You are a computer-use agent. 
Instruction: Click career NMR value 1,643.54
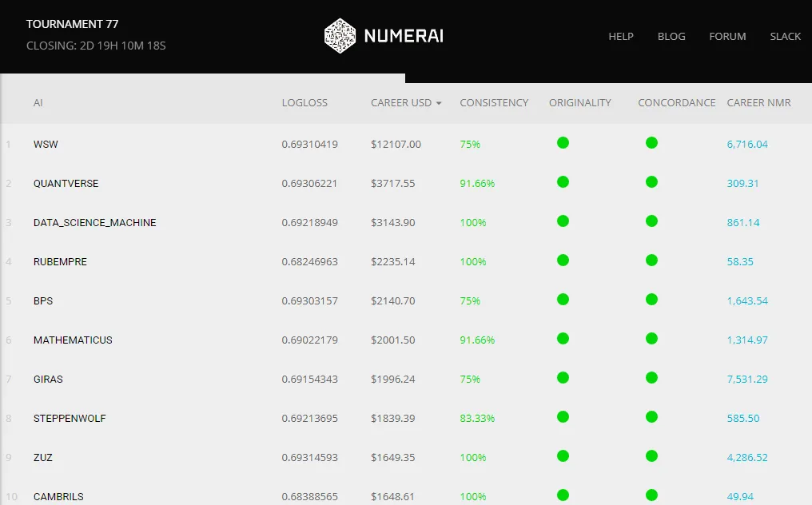coord(747,301)
